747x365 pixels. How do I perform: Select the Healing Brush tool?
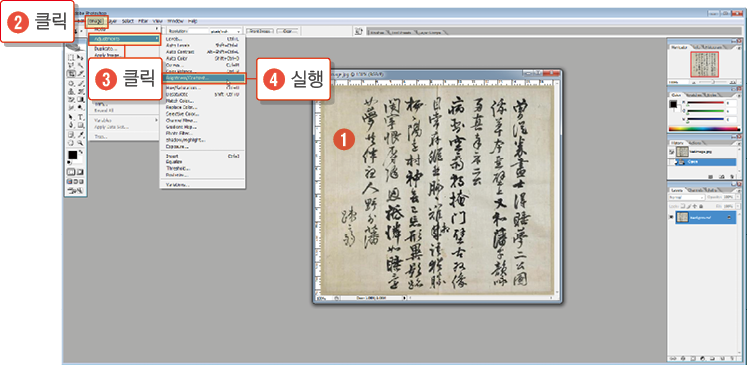[71, 83]
